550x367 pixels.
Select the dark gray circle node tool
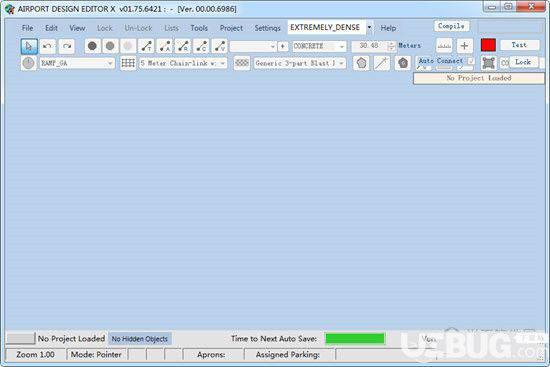pos(92,46)
